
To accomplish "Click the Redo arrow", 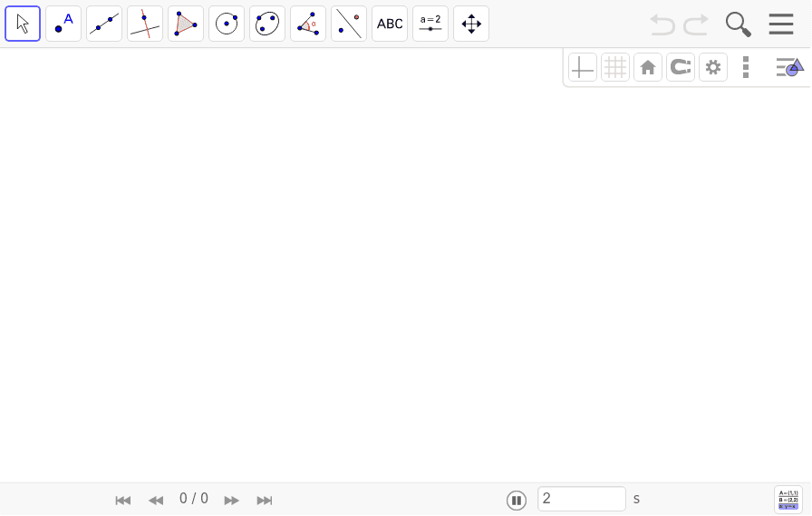I will [x=696, y=24].
